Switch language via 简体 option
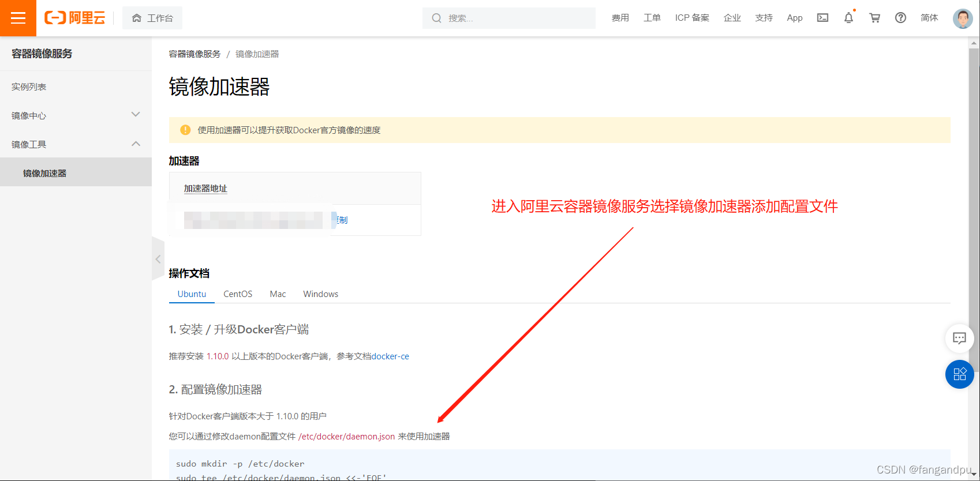Viewport: 980px width, 481px height. (x=929, y=18)
